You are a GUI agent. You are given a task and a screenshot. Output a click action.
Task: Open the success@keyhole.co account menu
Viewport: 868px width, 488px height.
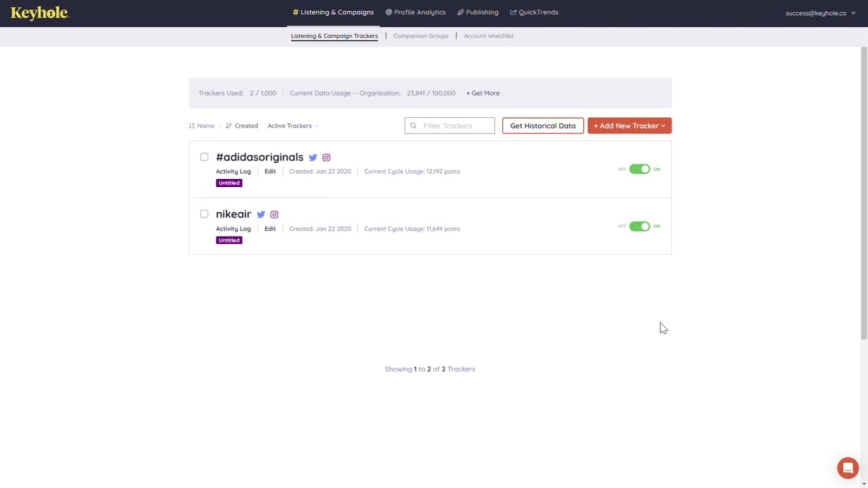click(821, 13)
